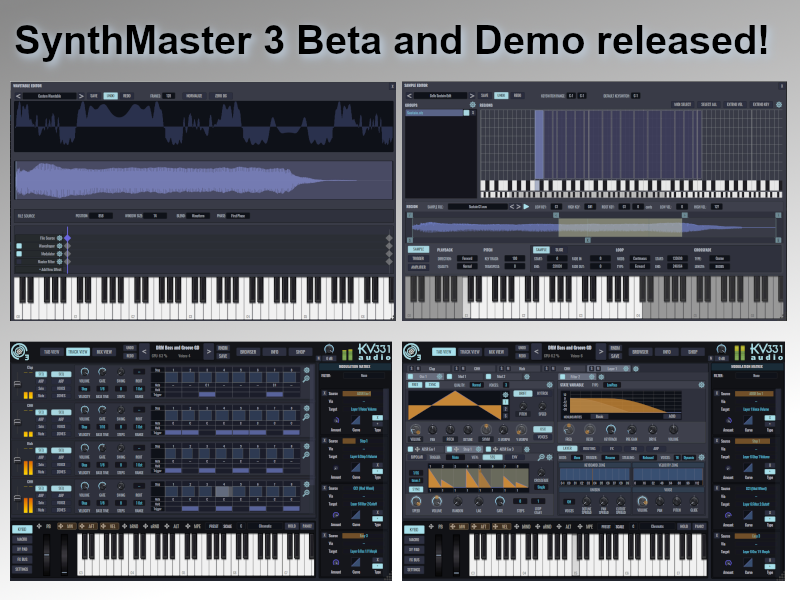This screenshot has height=600, width=800.
Task: Switch to the Slice tab in Sample Editor
Action: point(559,249)
